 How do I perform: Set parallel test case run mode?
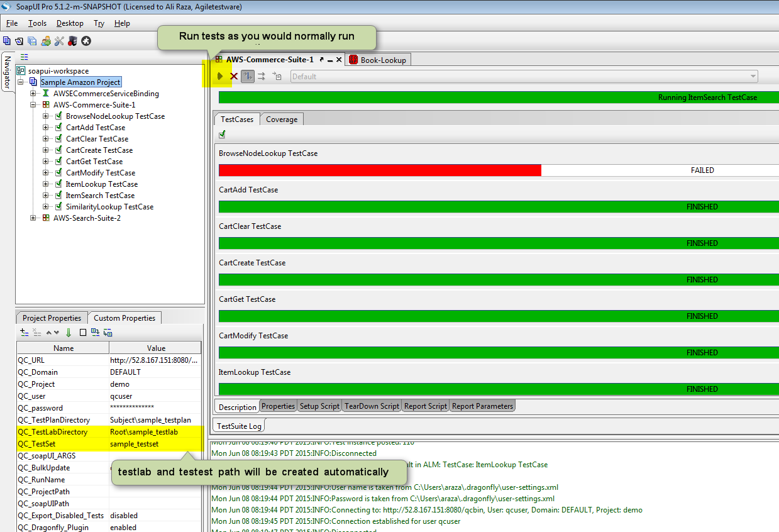(262, 76)
